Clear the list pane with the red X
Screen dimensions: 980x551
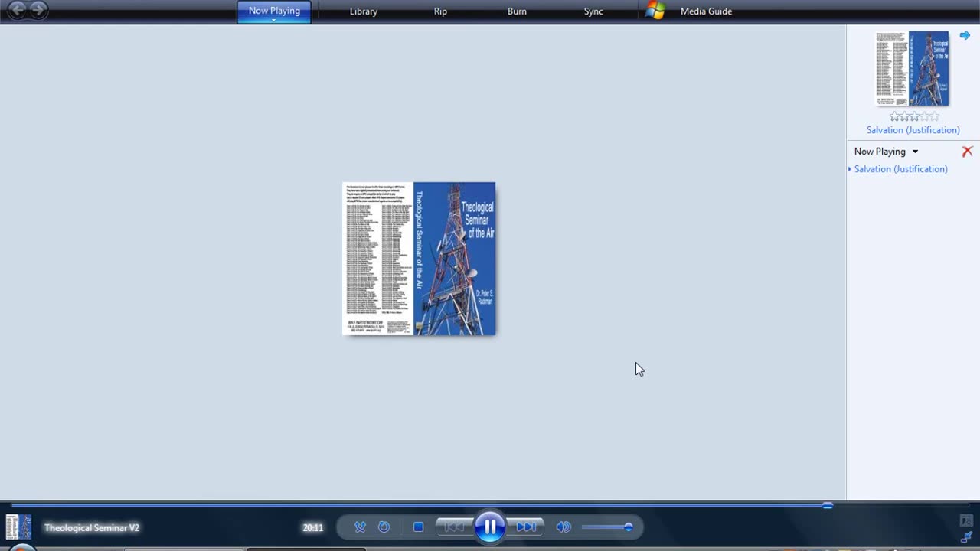click(967, 152)
